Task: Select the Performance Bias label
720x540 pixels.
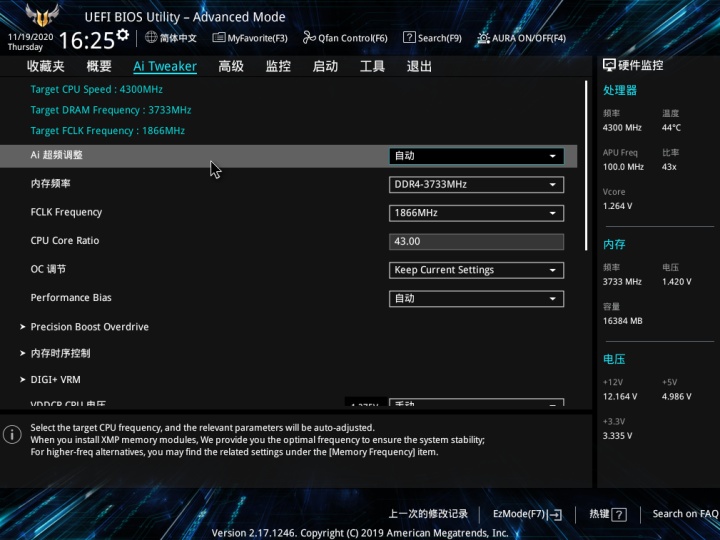Action: [x=71, y=298]
